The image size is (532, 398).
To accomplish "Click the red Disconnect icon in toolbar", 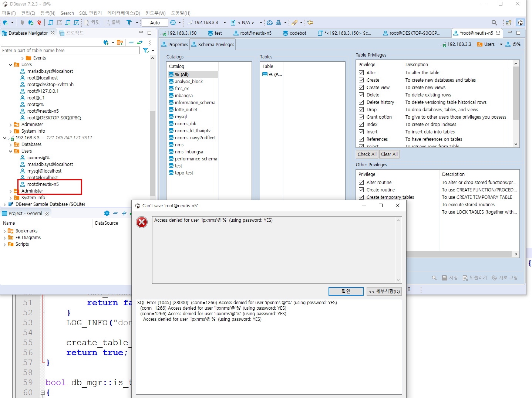I will [39, 23].
